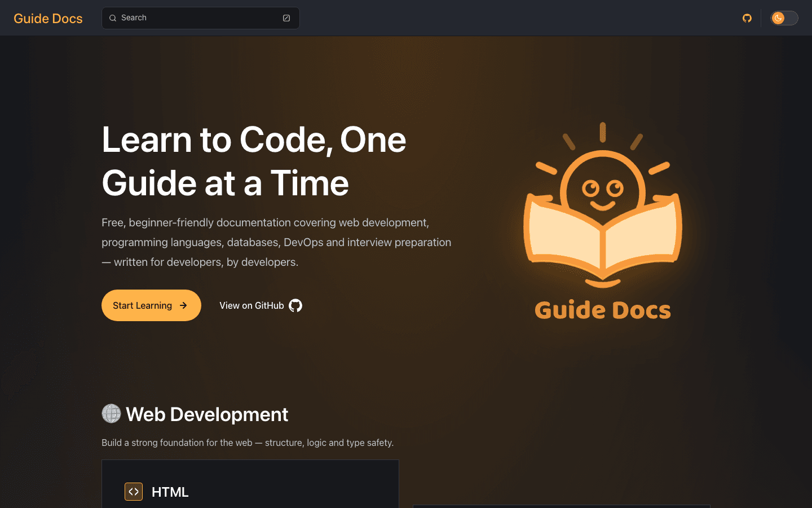This screenshot has width=812, height=508.
Task: Click the arrow icon in Start Learning
Action: click(183, 305)
